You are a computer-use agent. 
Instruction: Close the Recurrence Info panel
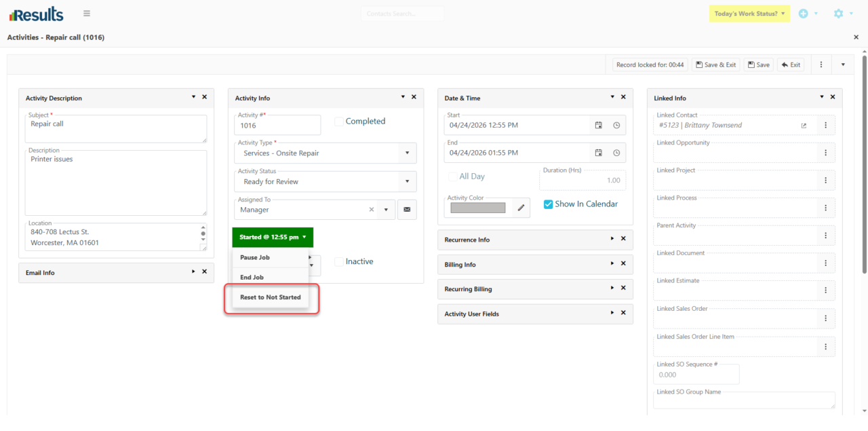point(623,239)
